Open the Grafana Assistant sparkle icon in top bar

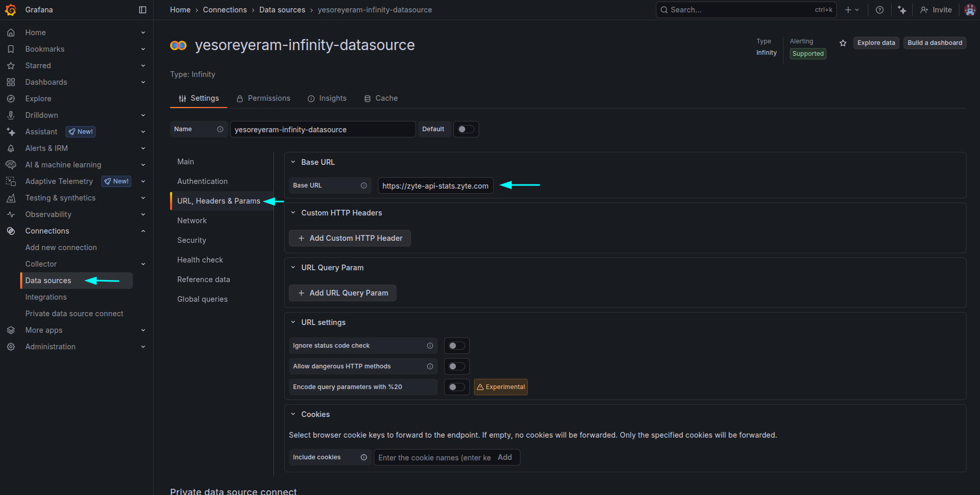point(902,10)
